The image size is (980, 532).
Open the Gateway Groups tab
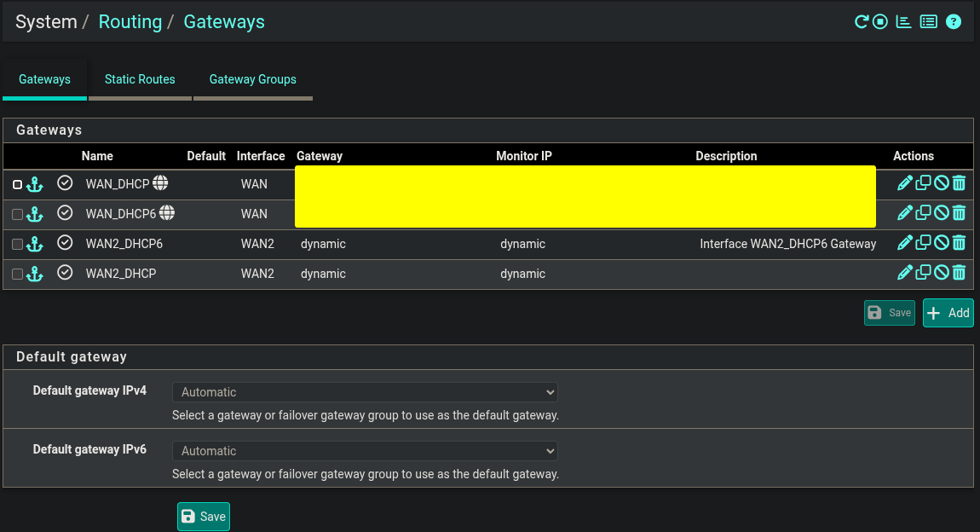pos(253,79)
